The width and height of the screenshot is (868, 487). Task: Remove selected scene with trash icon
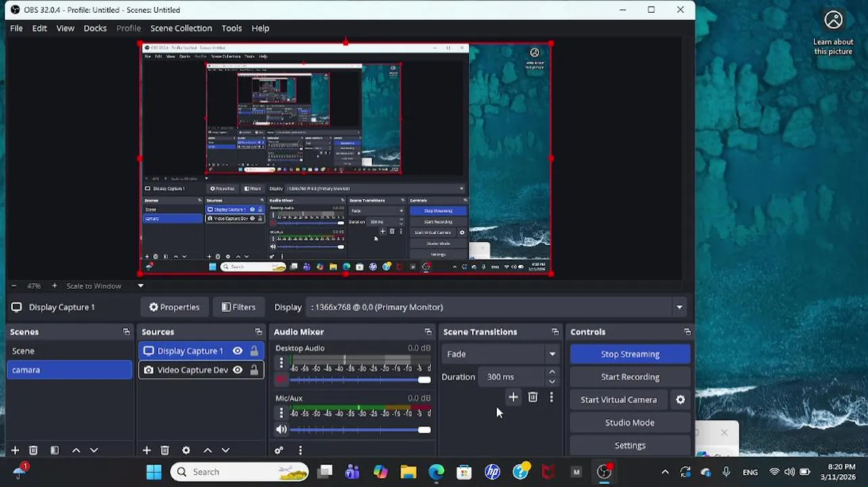pos(33,450)
